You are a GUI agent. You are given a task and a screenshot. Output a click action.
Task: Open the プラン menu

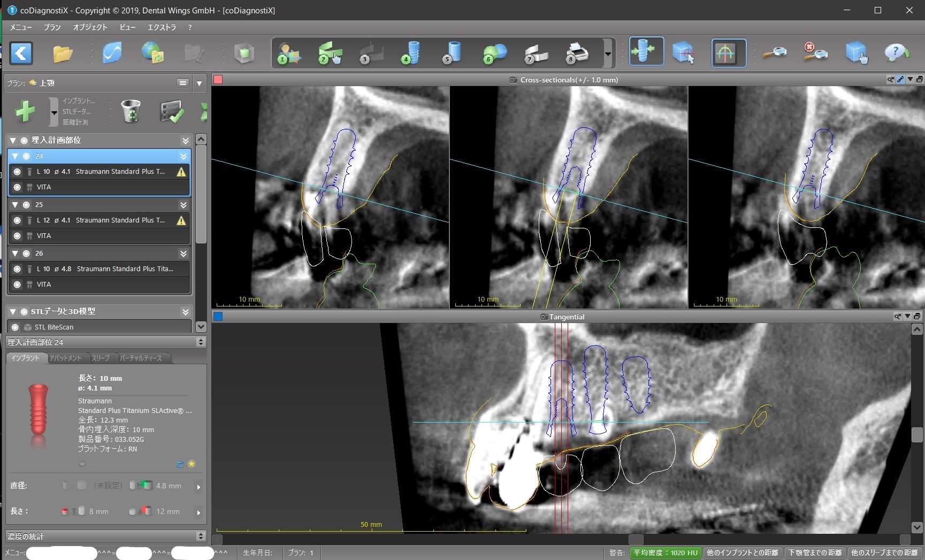[x=52, y=27]
